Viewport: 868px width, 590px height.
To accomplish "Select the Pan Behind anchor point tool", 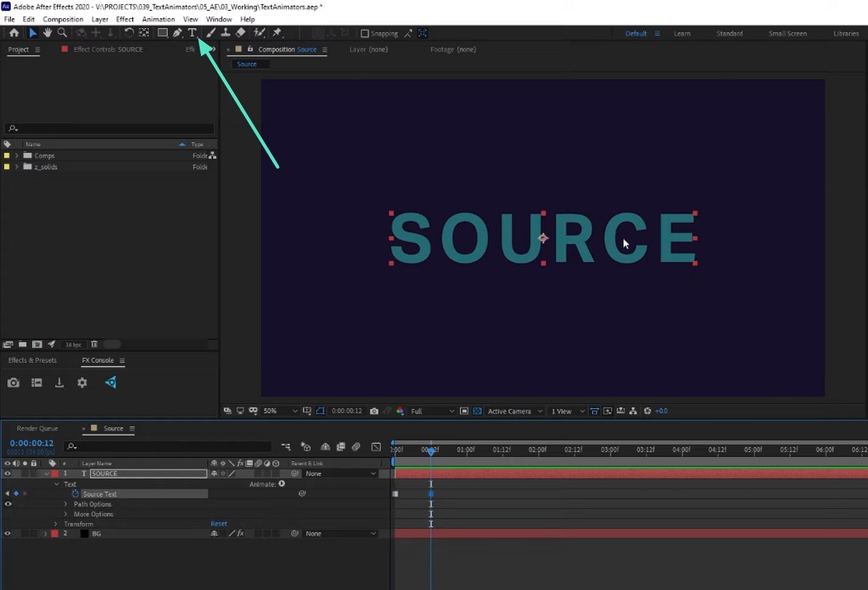I will point(144,33).
